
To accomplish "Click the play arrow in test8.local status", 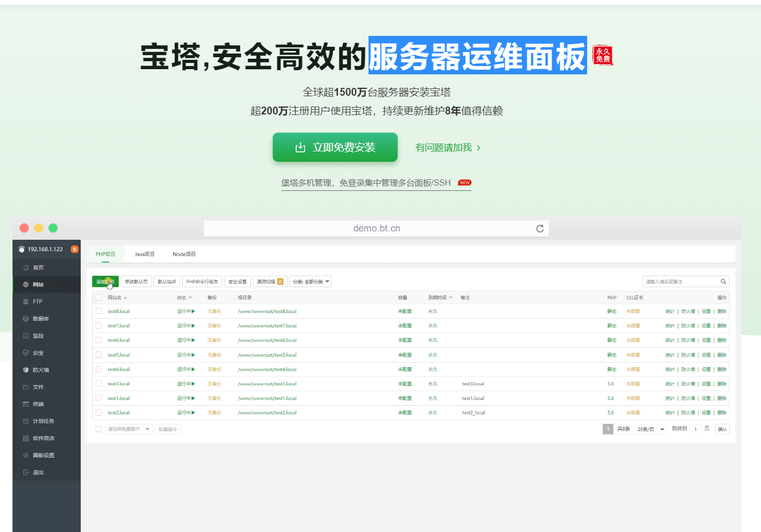I will [193, 311].
